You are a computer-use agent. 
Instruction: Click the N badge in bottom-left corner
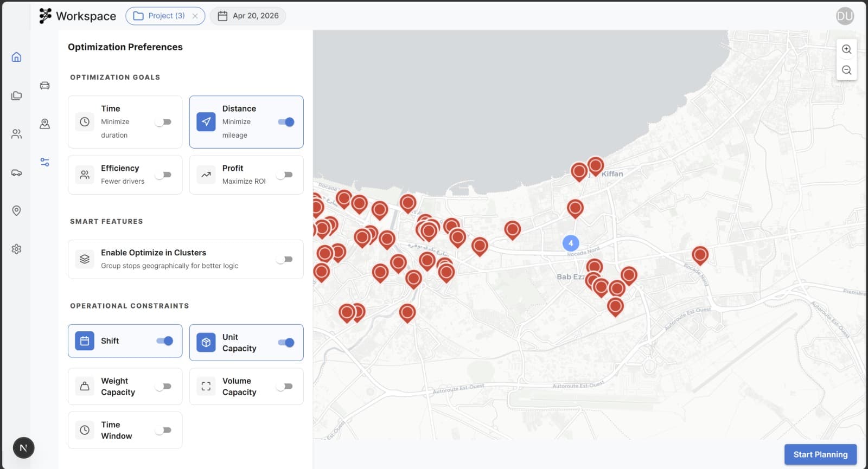[23, 448]
